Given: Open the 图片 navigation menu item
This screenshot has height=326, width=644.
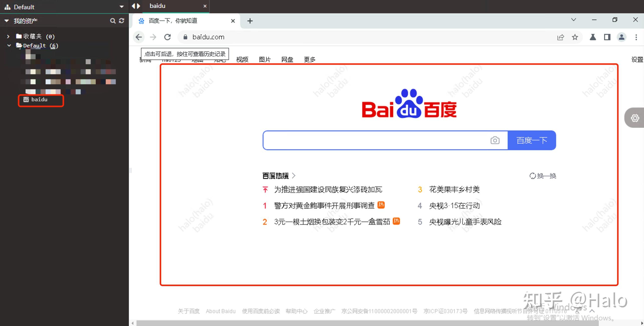Looking at the screenshot, I should 265,59.
